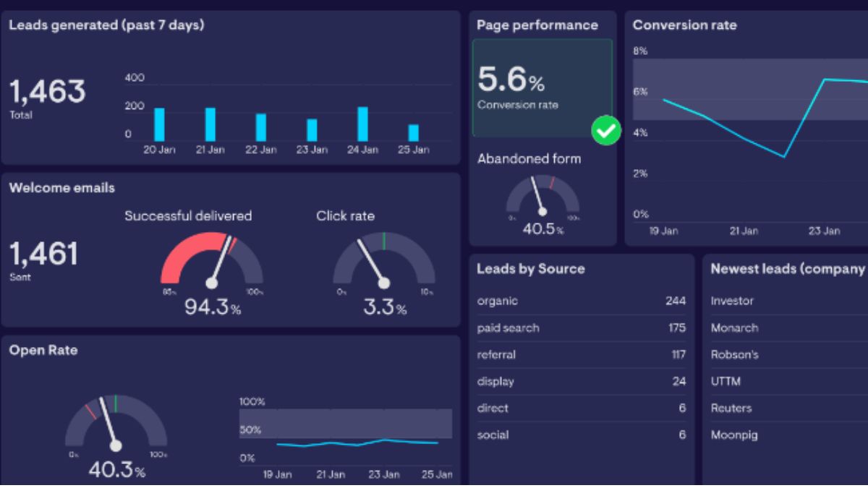Select Moonpig in the newest leads list
The image size is (868, 488).
tap(735, 435)
